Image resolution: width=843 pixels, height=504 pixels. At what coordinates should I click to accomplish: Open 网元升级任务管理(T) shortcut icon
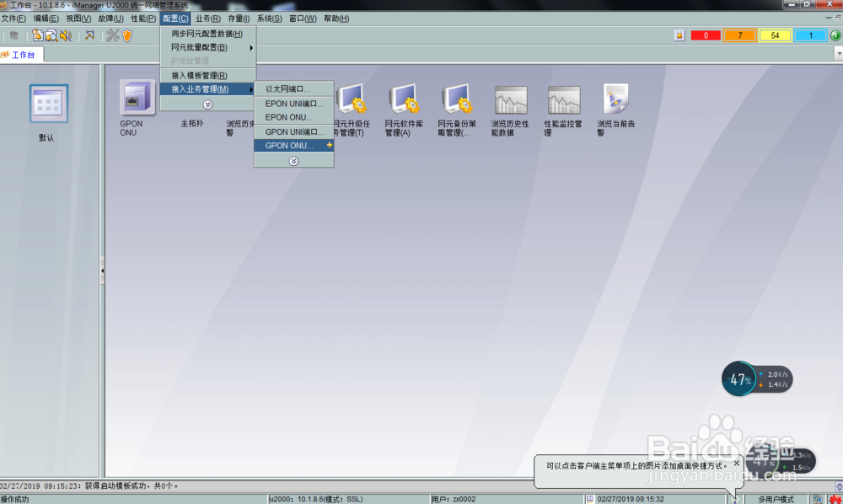click(352, 99)
